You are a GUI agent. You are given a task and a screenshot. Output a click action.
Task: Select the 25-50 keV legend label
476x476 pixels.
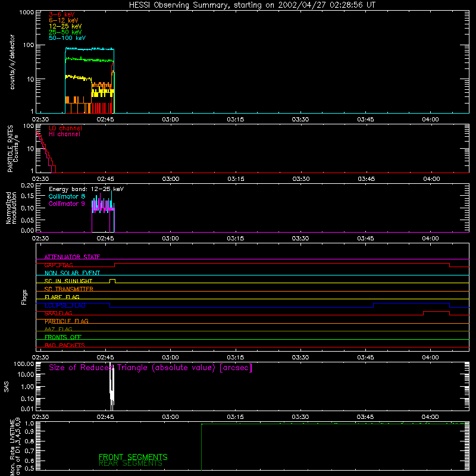[x=65, y=32]
